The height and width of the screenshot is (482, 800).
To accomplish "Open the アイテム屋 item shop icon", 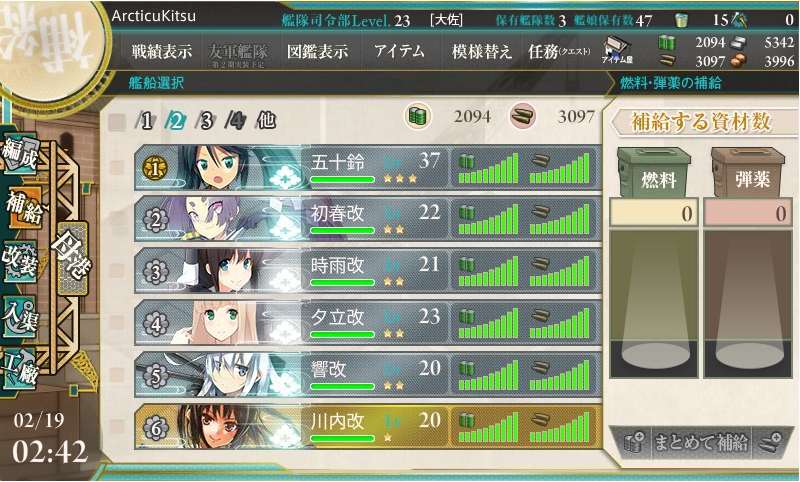I will [x=617, y=50].
